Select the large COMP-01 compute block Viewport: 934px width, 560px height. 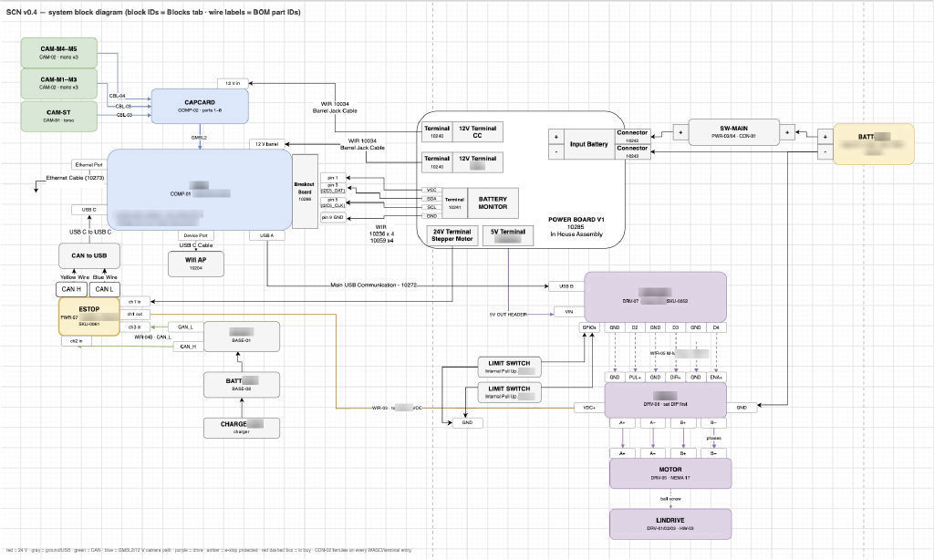pos(200,190)
